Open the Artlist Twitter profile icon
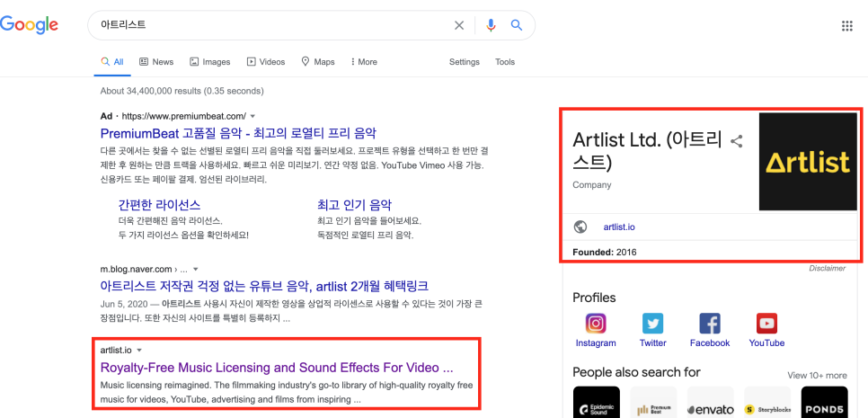This screenshot has height=418, width=868. pyautogui.click(x=652, y=324)
